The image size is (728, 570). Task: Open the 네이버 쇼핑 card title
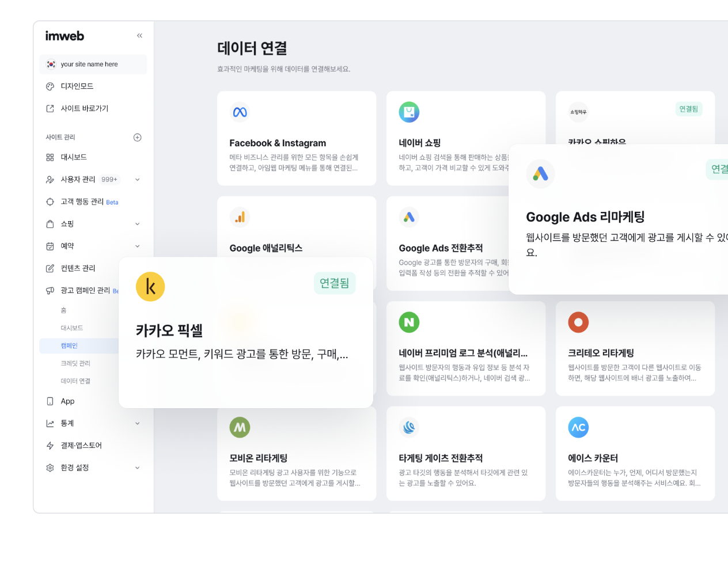[x=420, y=143]
